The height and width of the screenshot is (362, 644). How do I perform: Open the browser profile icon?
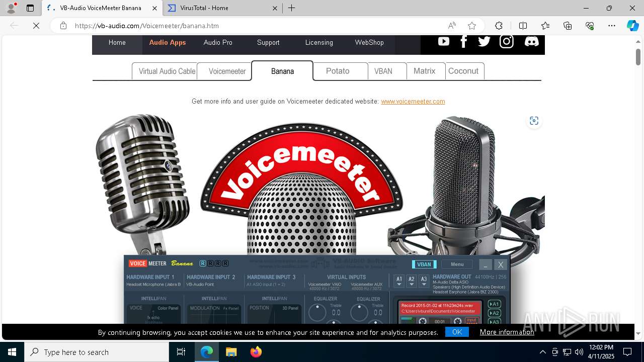tap(11, 8)
